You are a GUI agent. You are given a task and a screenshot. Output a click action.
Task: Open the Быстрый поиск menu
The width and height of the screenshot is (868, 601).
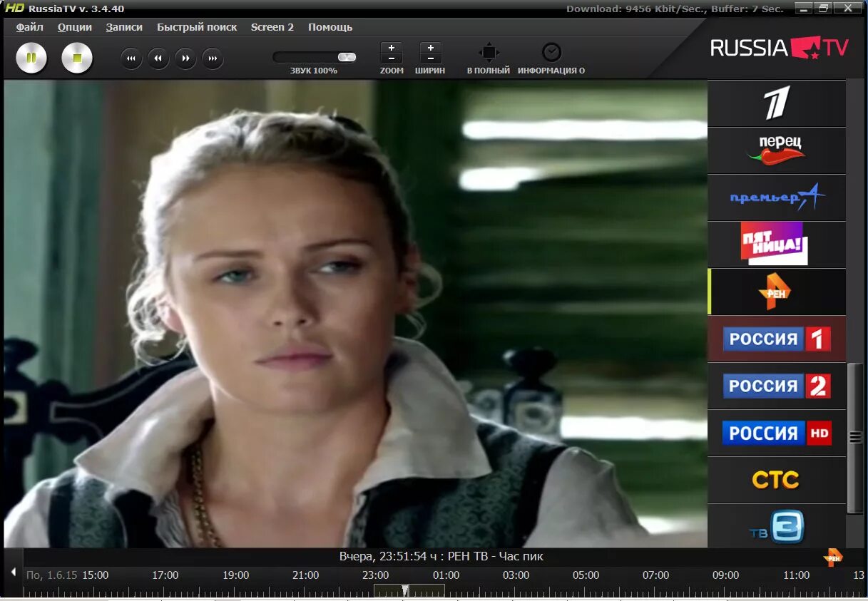[197, 27]
